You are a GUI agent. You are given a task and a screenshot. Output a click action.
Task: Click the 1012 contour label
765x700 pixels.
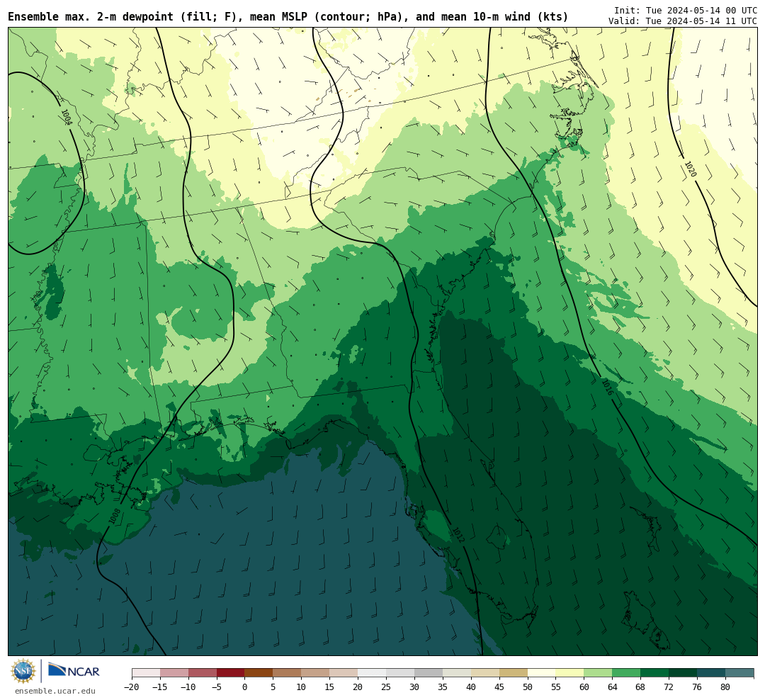458,535
